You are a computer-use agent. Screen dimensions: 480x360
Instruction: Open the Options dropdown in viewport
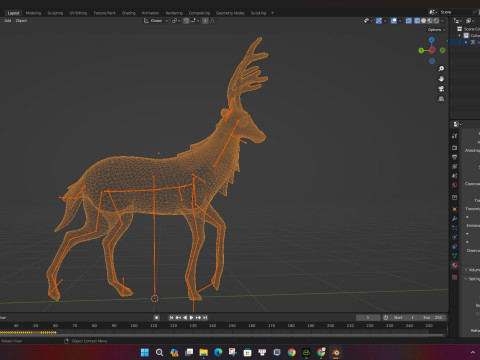(436, 30)
